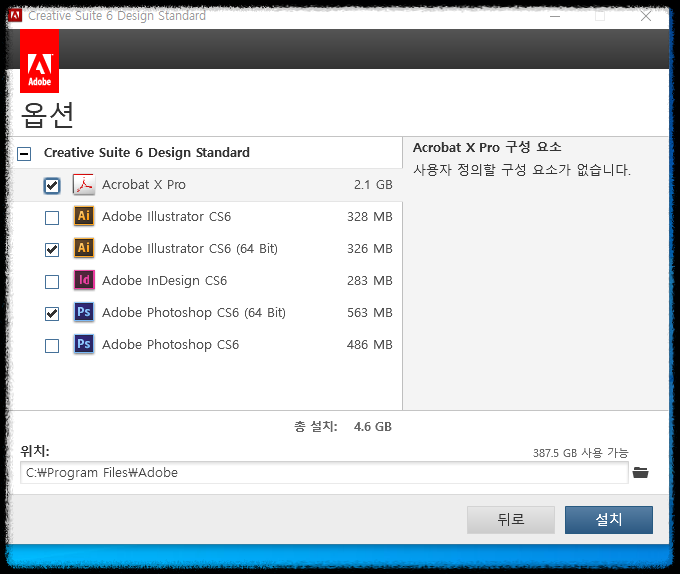Collapse the Creative Suite 6 Design Standard tree

click(x=24, y=153)
